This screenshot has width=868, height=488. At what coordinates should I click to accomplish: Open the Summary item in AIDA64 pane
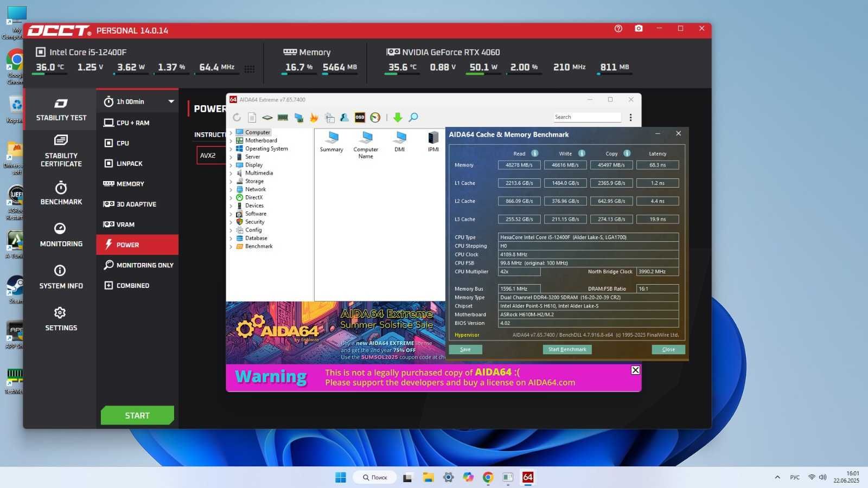pos(331,142)
